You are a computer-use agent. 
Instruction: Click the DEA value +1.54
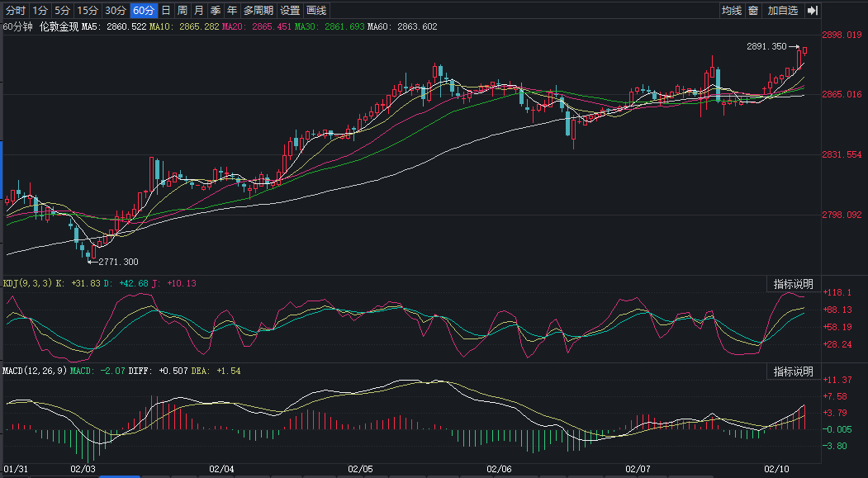tap(228, 371)
